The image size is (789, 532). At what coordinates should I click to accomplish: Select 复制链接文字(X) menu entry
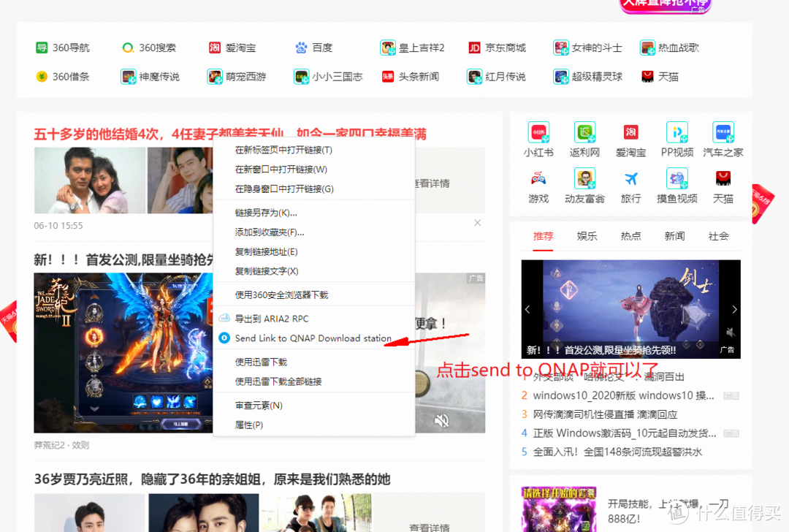[314, 271]
